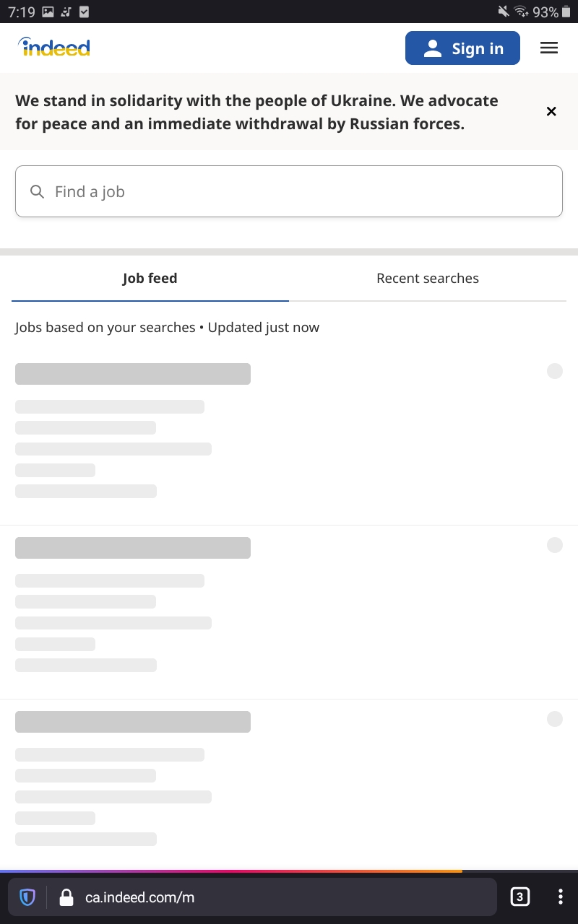The width and height of the screenshot is (578, 924).
Task: Tap the second job card's round placeholder button
Action: (555, 545)
